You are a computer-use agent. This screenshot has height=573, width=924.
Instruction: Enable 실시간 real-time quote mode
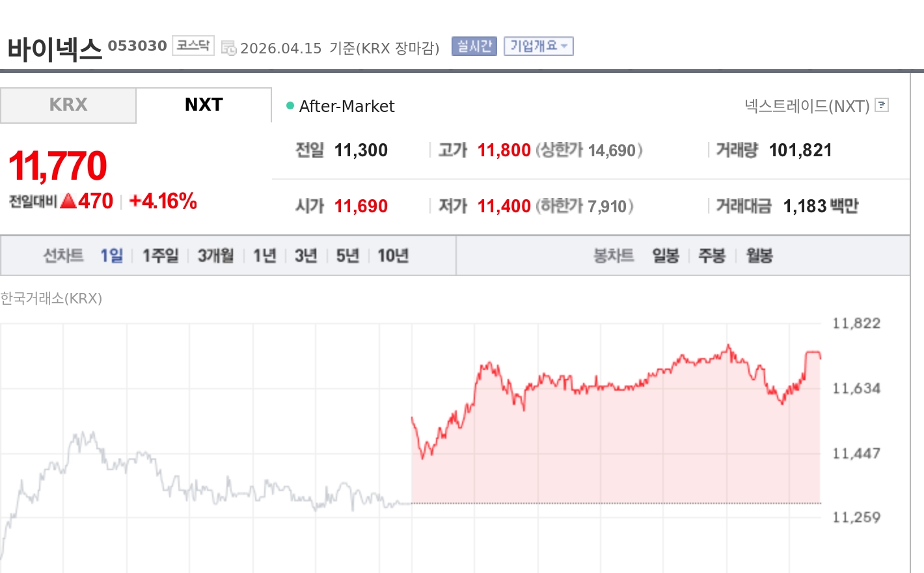[474, 46]
